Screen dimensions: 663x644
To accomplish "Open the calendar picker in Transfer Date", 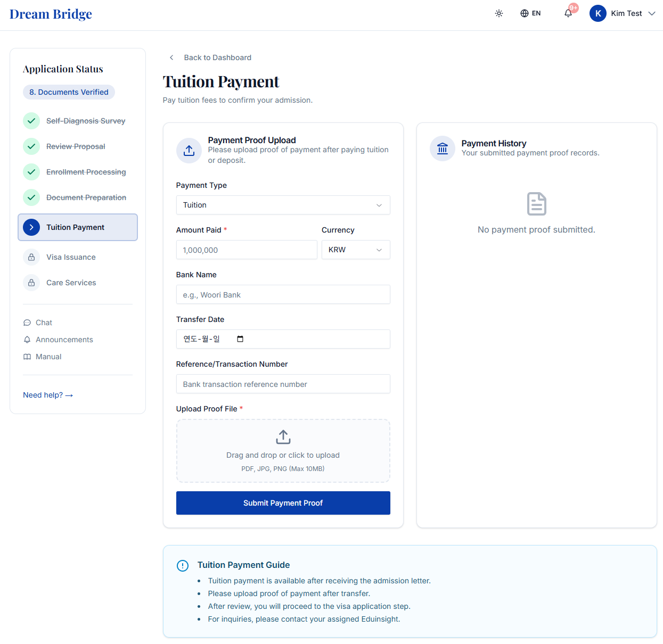I will click(240, 339).
